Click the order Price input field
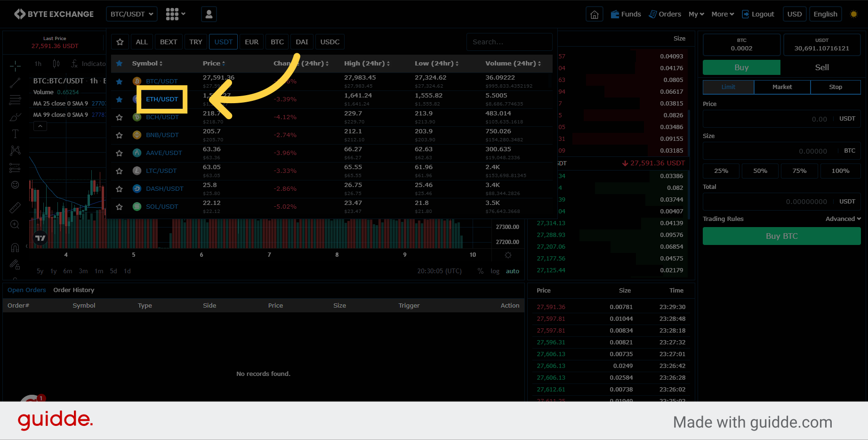Screen dimensions: 868x440 pyautogui.click(x=781, y=119)
